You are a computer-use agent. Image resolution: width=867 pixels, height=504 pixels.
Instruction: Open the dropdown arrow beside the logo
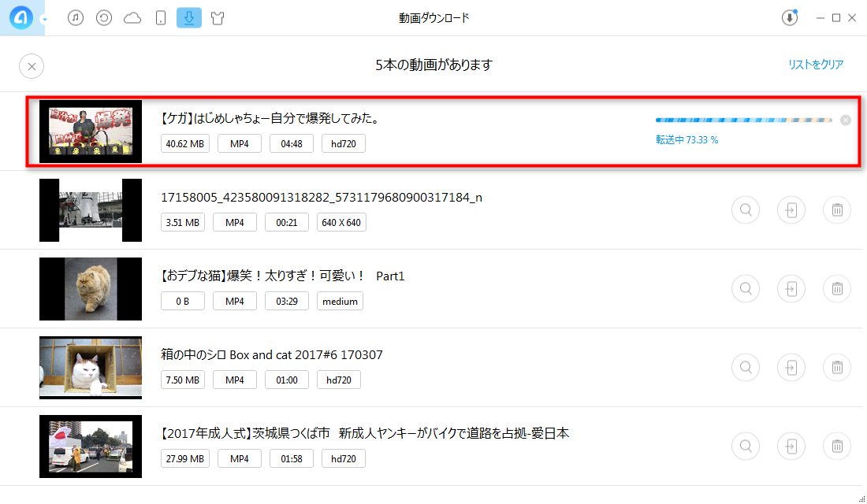[x=44, y=20]
